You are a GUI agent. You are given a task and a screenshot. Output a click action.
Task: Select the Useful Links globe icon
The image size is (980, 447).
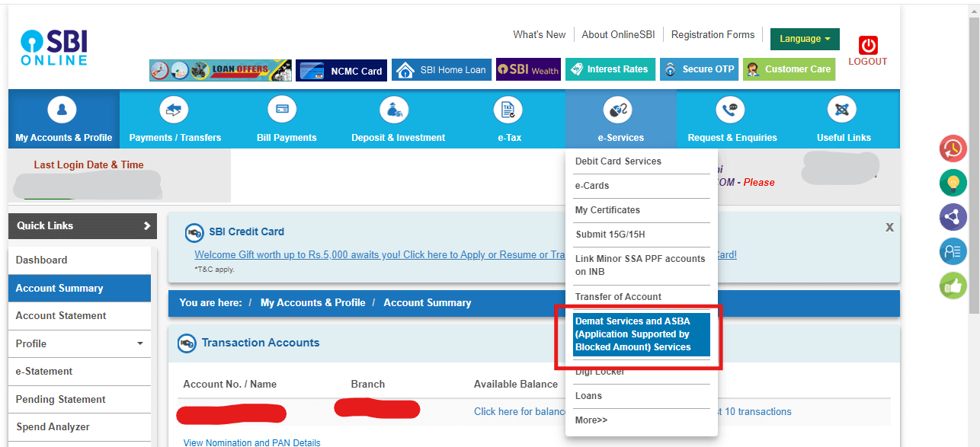(x=842, y=109)
